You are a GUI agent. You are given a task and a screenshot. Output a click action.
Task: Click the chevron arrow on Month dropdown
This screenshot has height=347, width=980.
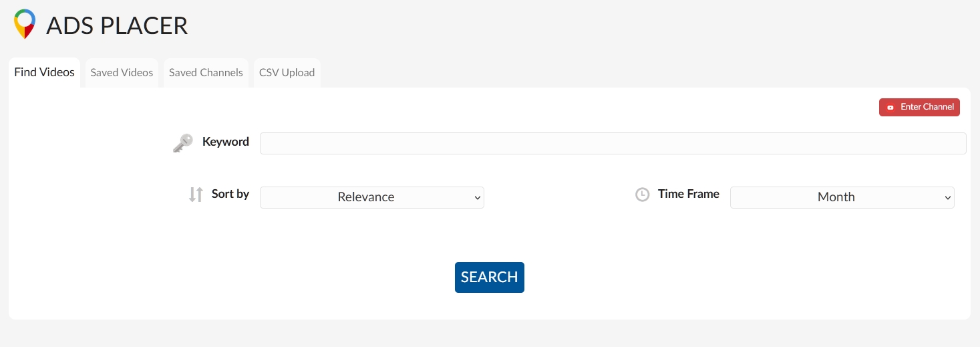tap(947, 198)
